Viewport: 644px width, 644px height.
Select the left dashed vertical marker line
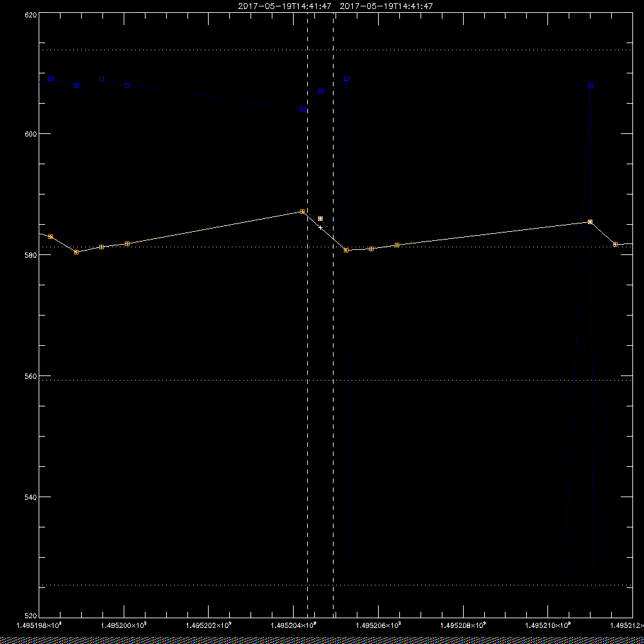pos(307,314)
